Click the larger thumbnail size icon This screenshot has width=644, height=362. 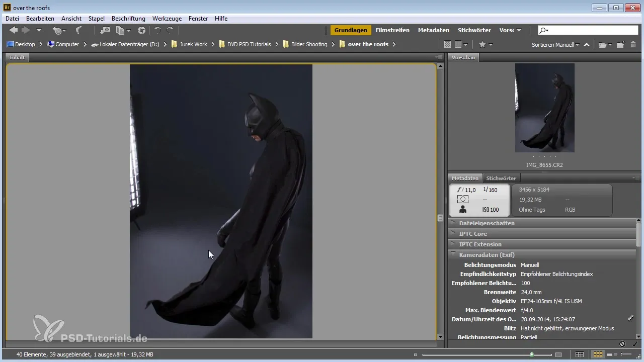pos(558,354)
